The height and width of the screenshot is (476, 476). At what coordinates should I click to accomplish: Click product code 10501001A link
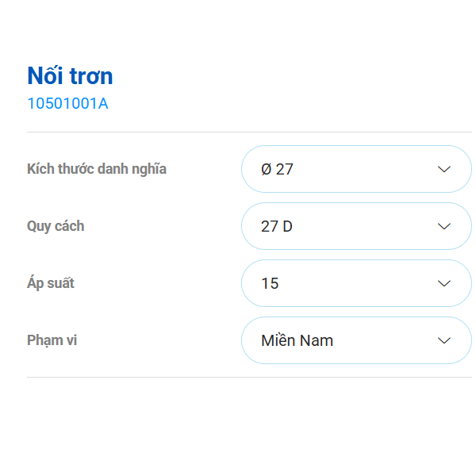coord(67,103)
